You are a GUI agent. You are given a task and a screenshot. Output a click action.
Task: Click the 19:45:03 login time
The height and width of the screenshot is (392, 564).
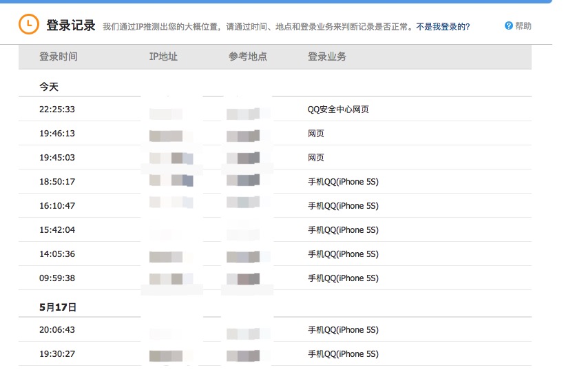[x=57, y=158]
